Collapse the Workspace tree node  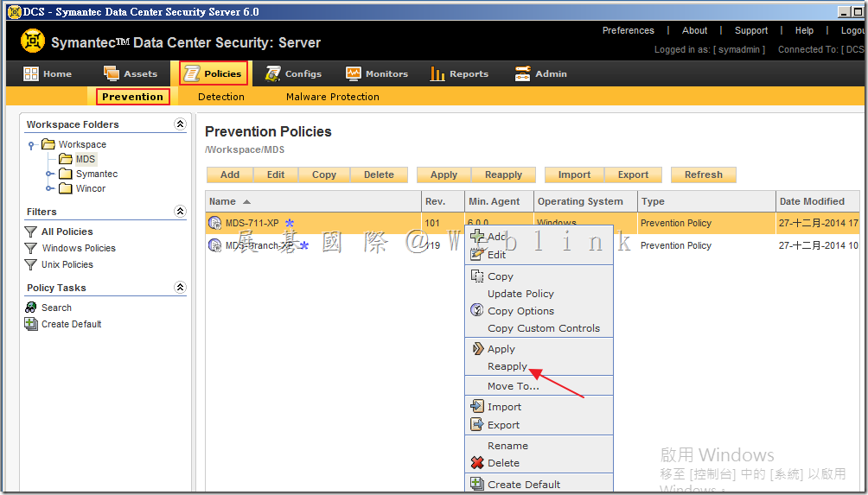point(33,145)
